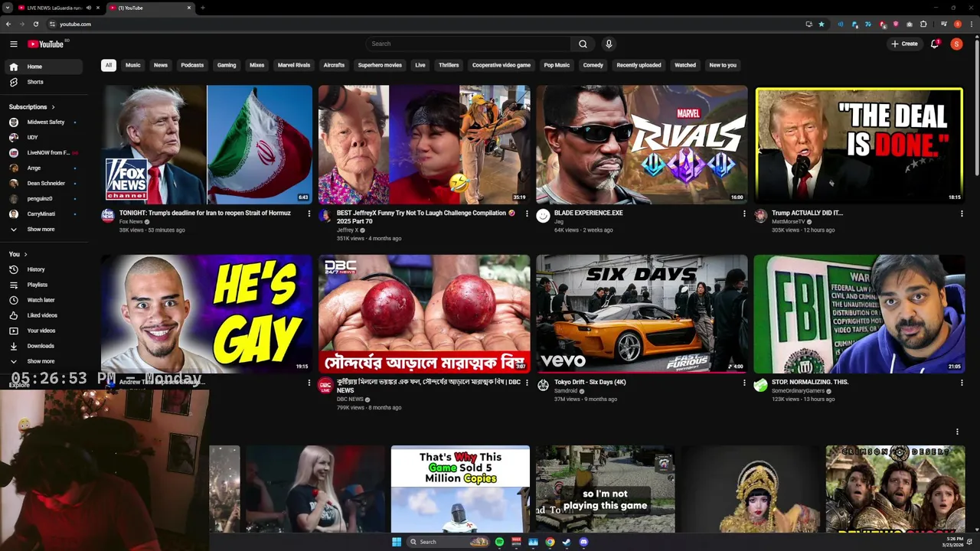
Task: Click the Create button
Action: [904, 44]
